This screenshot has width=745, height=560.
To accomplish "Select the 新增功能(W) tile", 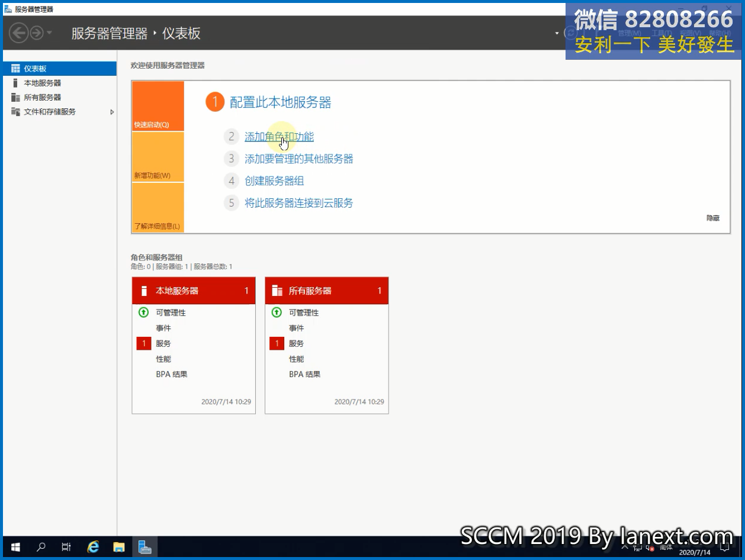I will point(158,157).
